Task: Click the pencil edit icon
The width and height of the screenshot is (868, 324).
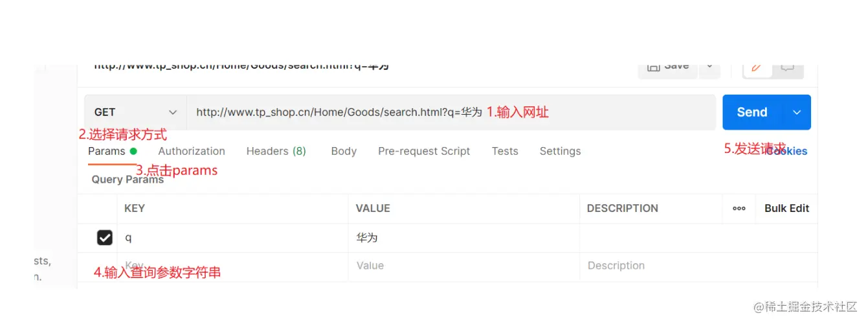Action: coord(757,67)
